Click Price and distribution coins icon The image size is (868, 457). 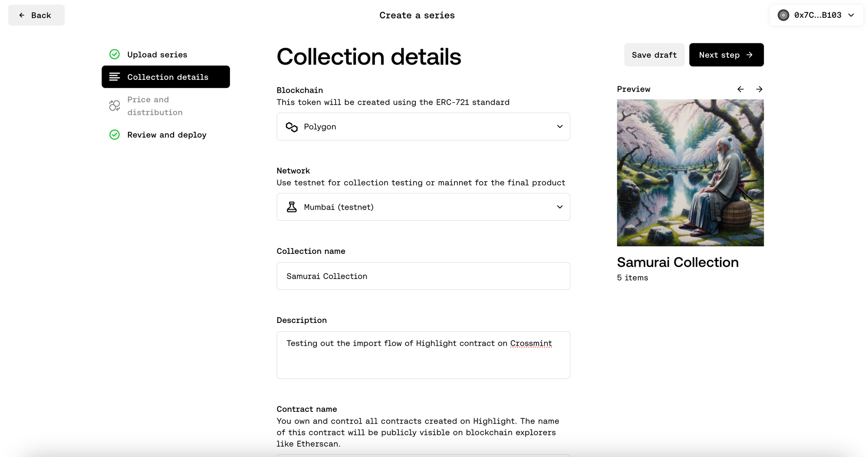pyautogui.click(x=115, y=105)
